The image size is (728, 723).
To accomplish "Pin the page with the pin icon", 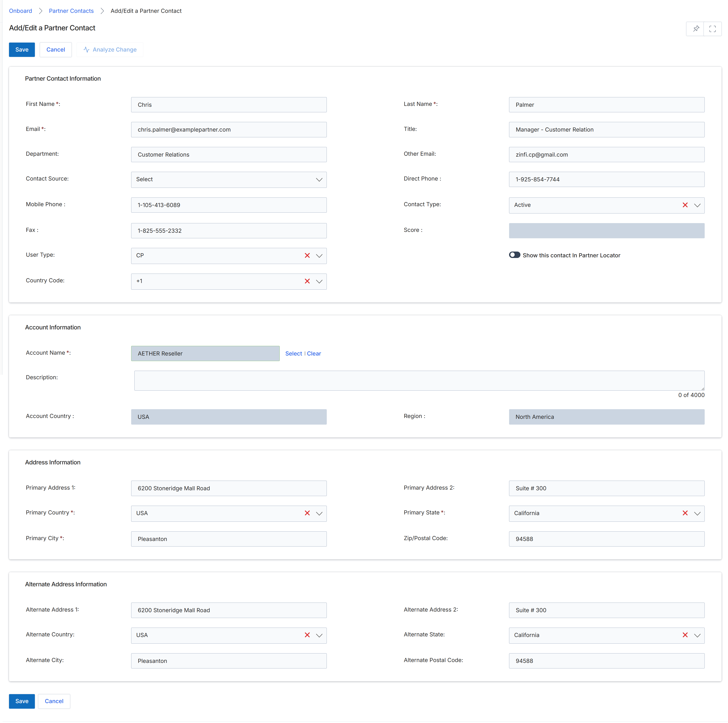I will (x=696, y=29).
